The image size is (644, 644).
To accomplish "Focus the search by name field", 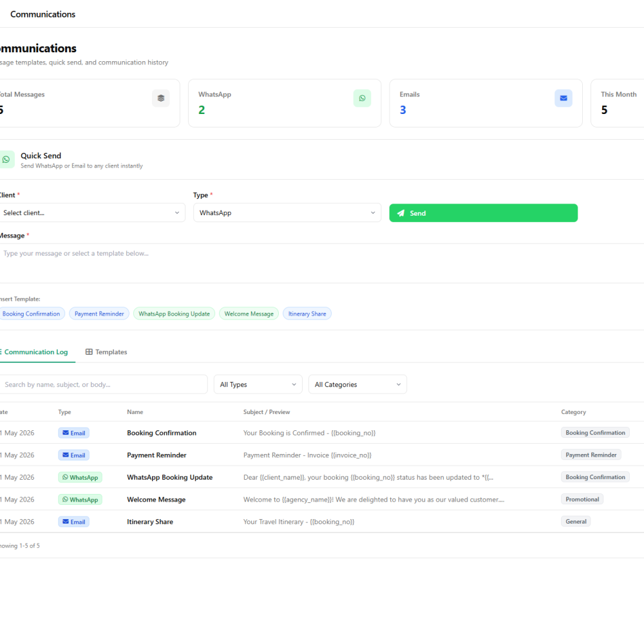I will (102, 384).
